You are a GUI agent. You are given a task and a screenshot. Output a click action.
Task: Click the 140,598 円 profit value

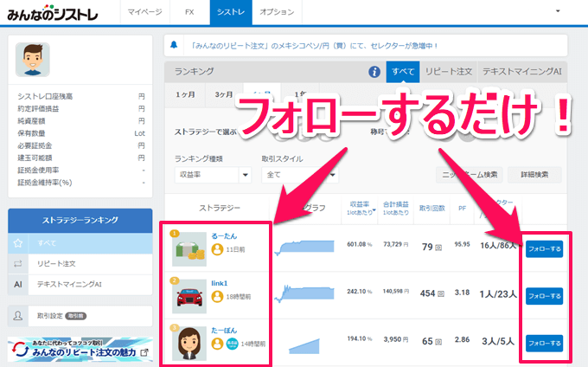(x=396, y=292)
